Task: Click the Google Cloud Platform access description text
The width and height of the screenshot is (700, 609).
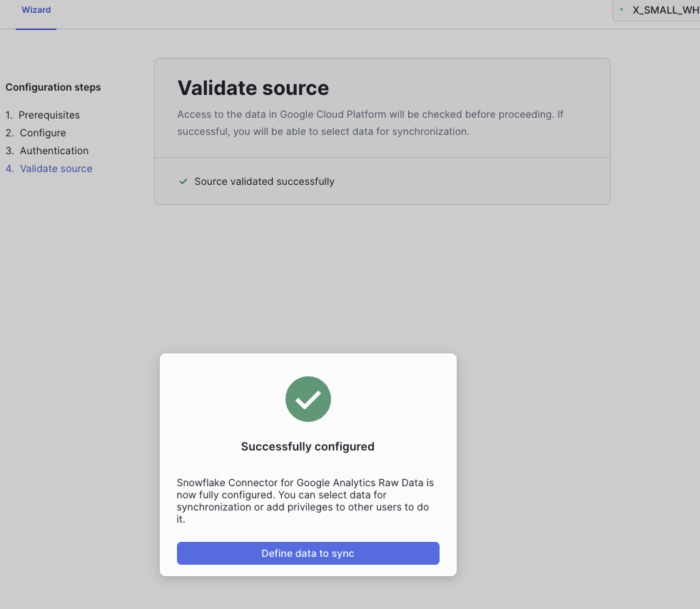Action: 370,123
